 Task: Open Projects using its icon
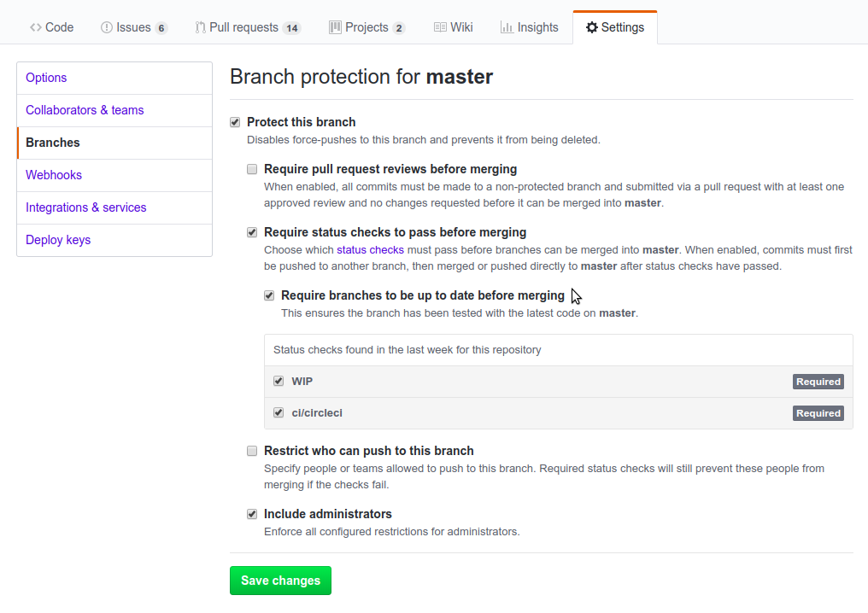335,26
